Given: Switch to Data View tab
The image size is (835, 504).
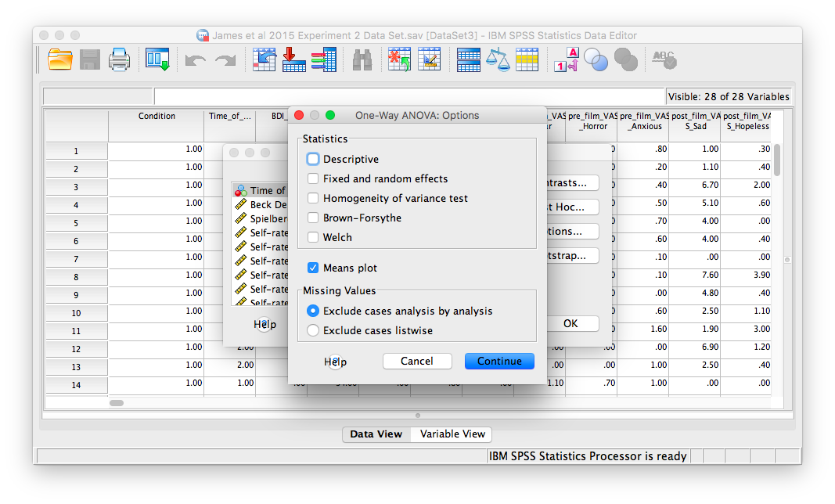Looking at the screenshot, I should point(376,434).
